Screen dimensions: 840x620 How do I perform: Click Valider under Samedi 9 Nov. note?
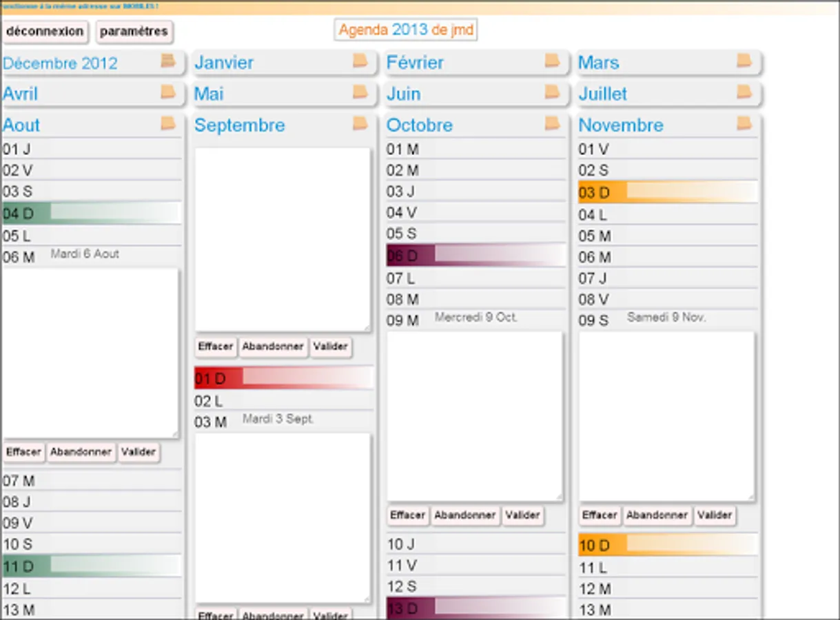(715, 516)
